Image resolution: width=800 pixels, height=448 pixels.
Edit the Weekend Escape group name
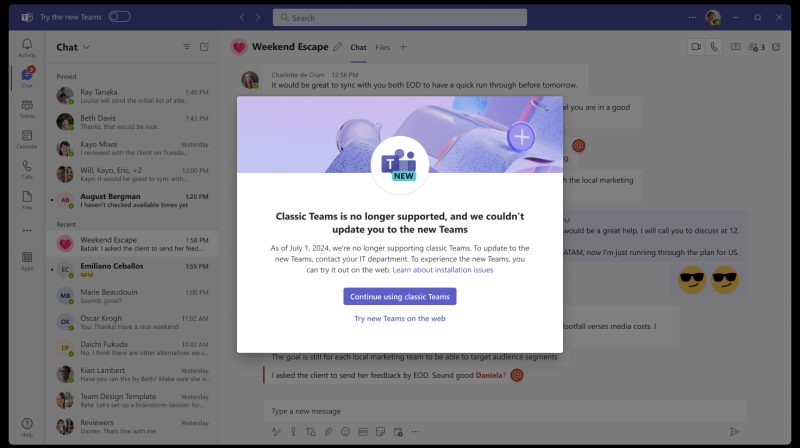pyautogui.click(x=337, y=47)
